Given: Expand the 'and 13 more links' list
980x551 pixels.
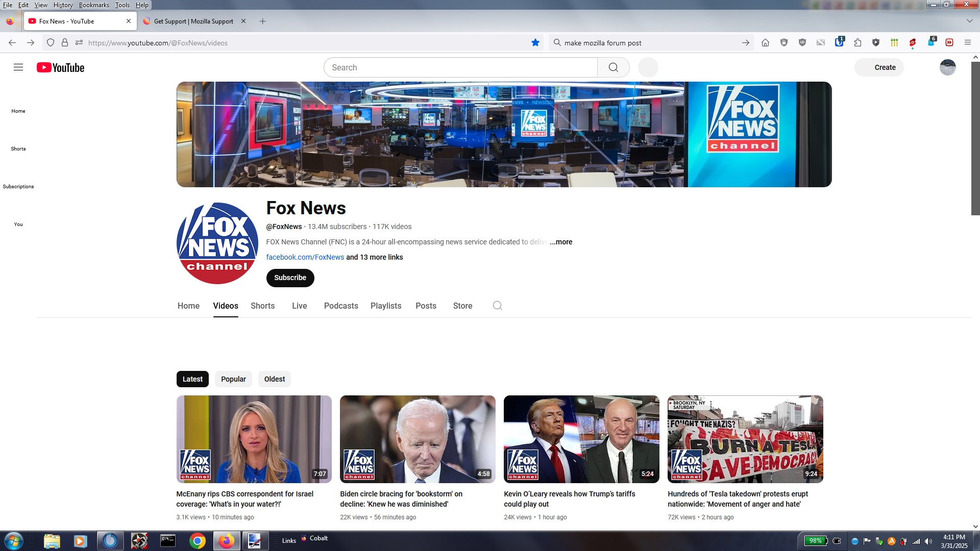Looking at the screenshot, I should [375, 257].
